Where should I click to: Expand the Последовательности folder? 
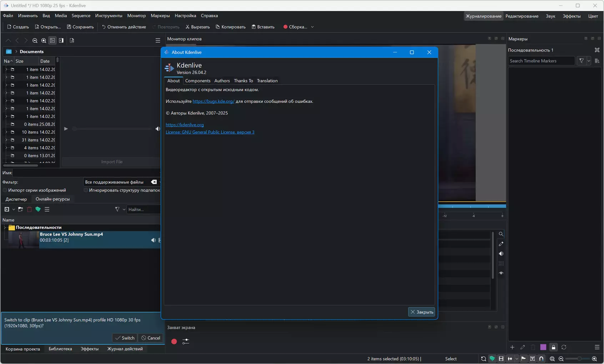point(5,228)
